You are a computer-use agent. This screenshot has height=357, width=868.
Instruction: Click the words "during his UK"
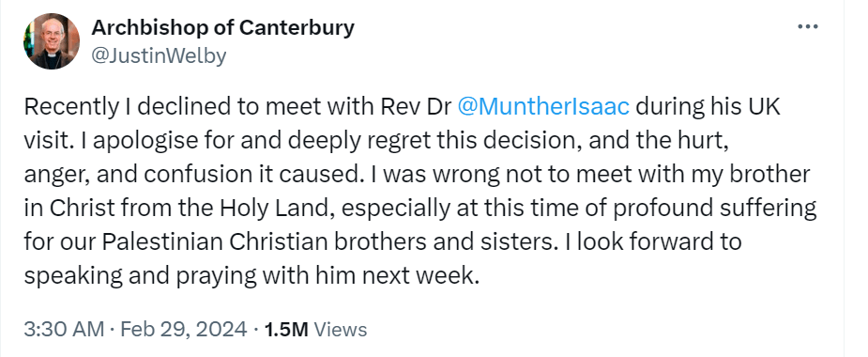[708, 107]
